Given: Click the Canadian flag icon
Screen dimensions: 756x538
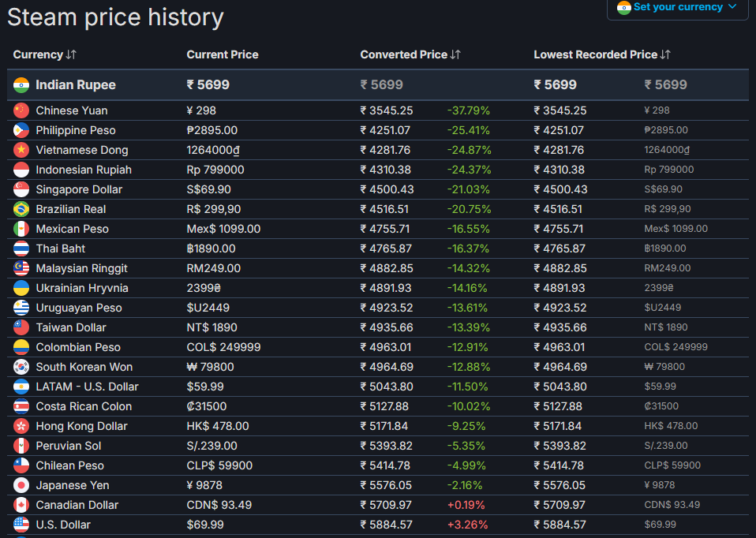Looking at the screenshot, I should [21, 505].
